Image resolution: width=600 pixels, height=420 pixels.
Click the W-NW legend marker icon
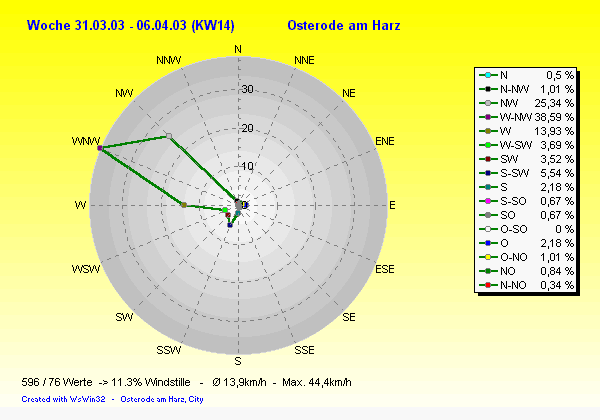click(x=487, y=117)
